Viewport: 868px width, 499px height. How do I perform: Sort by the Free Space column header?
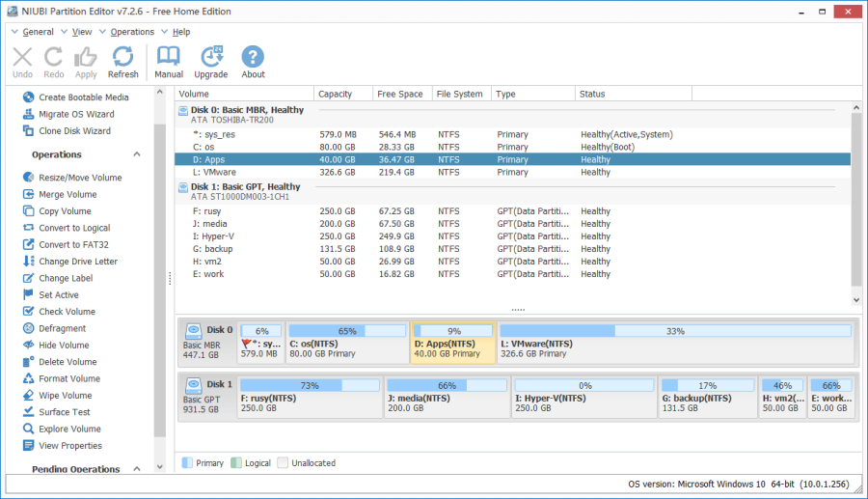point(402,95)
